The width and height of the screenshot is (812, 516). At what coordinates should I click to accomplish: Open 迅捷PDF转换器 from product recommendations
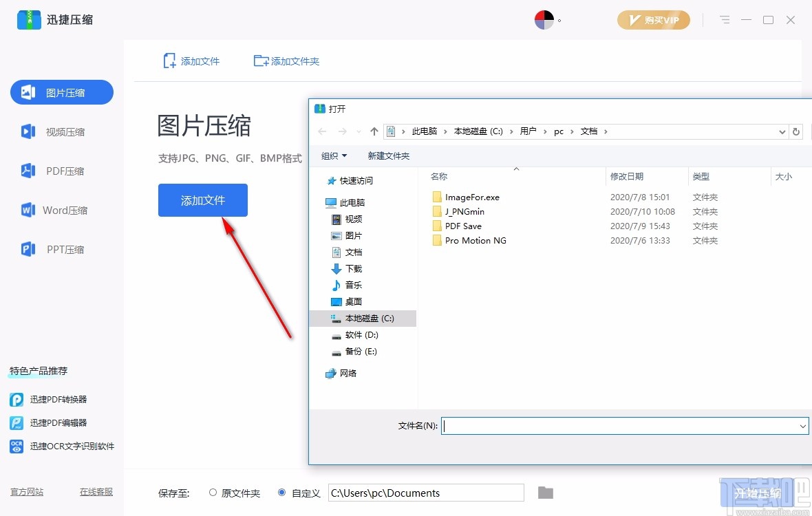[x=61, y=399]
